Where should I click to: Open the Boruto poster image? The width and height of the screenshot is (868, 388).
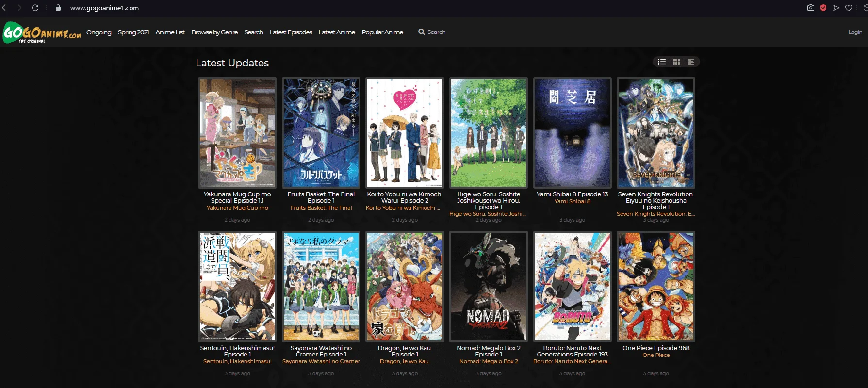tap(573, 287)
